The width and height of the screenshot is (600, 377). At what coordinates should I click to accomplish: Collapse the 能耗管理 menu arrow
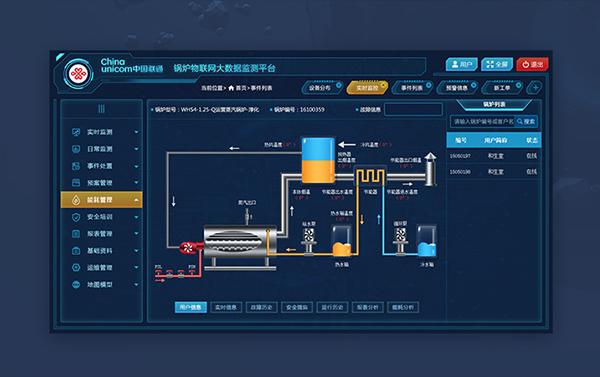pos(136,200)
